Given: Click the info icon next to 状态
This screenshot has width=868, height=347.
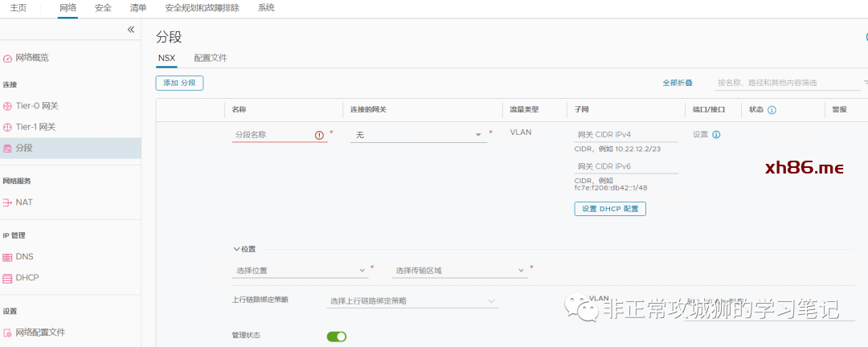Looking at the screenshot, I should pyautogui.click(x=772, y=109).
